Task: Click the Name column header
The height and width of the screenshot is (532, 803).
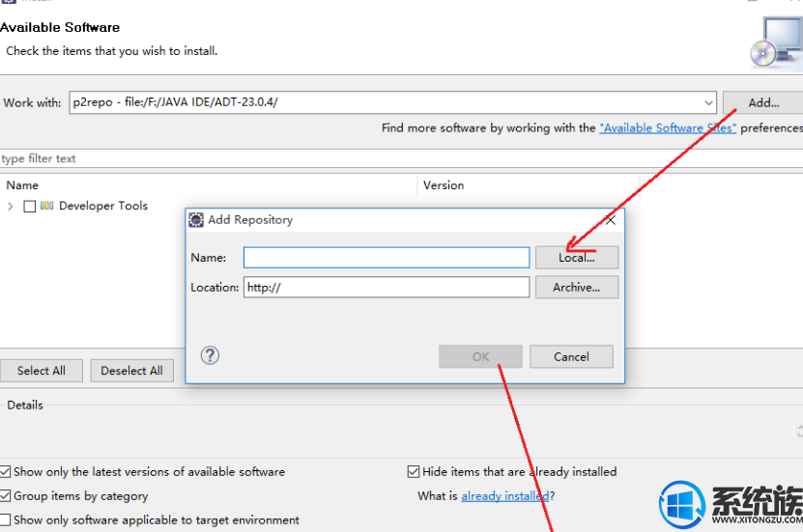Action: pos(209,185)
